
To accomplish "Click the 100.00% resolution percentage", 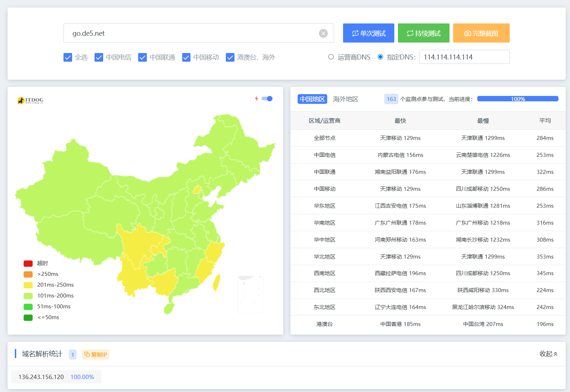I will [x=82, y=377].
